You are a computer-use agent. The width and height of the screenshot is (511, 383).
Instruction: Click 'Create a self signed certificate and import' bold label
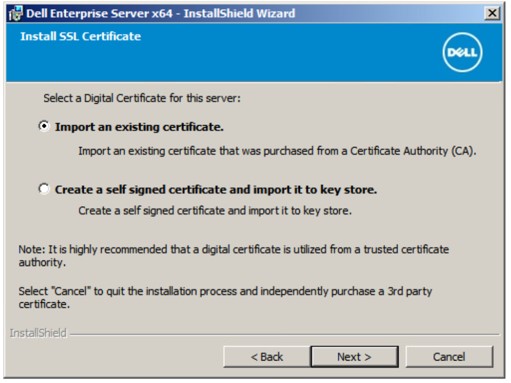(216, 190)
